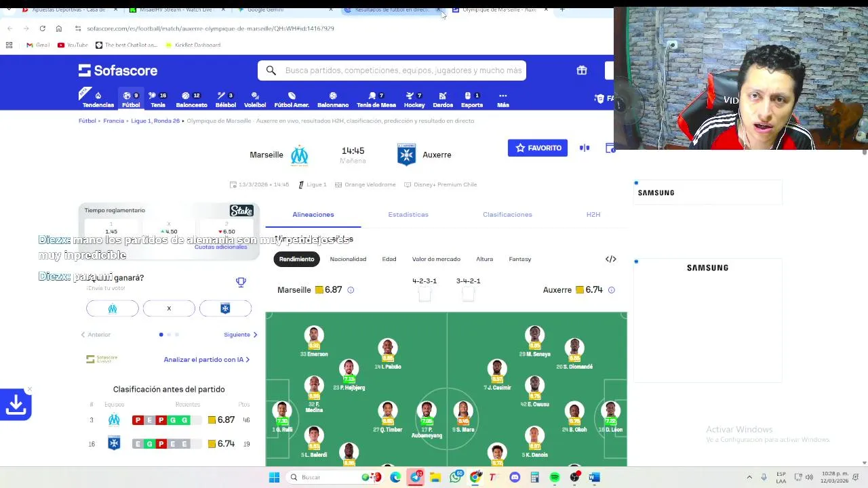
Task: Click info icon next to Auxerre rating
Action: coord(611,290)
